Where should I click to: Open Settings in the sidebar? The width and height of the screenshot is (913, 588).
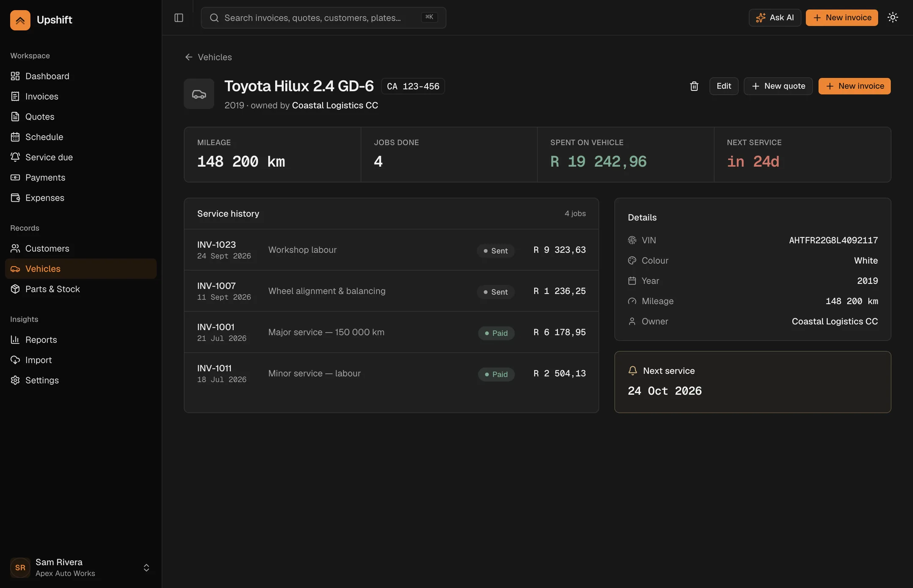point(81,380)
